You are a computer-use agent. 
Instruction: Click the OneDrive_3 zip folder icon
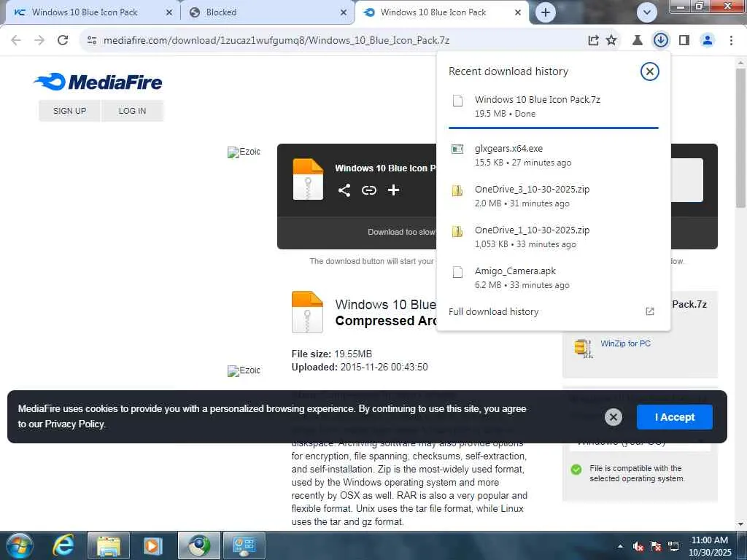click(x=457, y=190)
